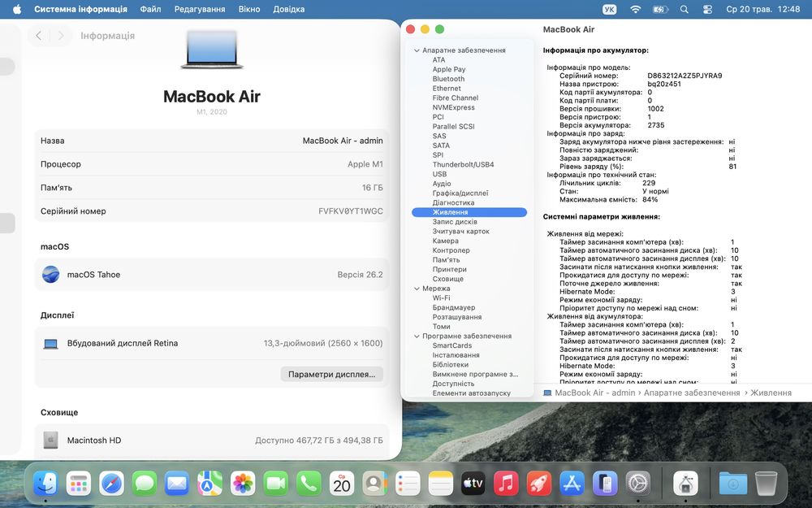Viewport: 812px width, 508px height.
Task: Click System Information icon in Dock
Action: (685, 484)
